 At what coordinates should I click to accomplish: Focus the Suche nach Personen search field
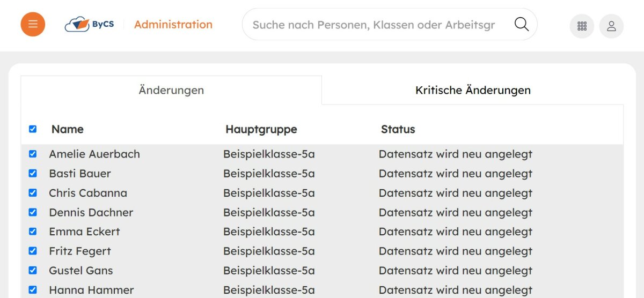374,25
